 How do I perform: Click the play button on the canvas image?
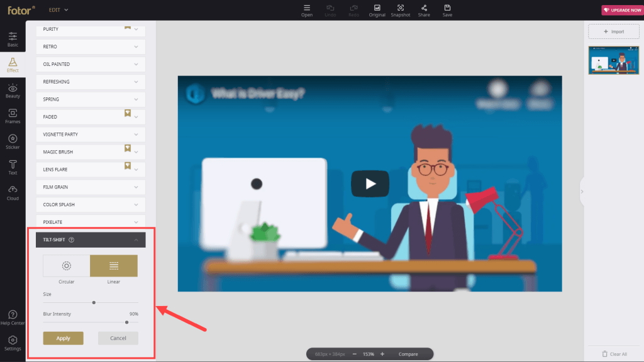(x=370, y=184)
